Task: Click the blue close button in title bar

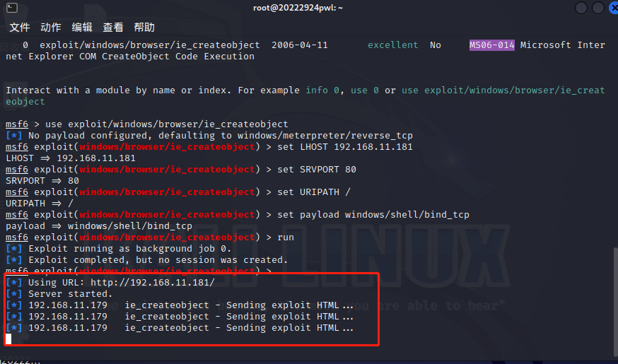Action: (x=614, y=8)
